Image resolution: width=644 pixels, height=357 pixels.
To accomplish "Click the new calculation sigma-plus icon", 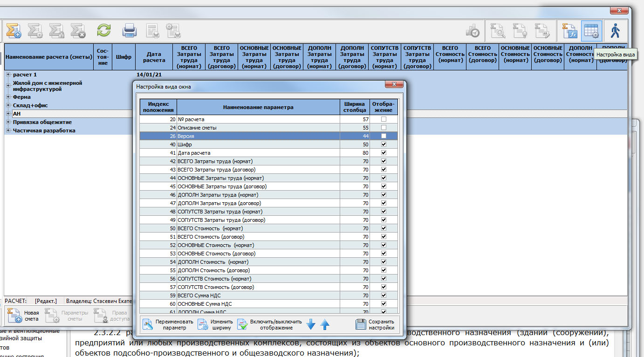I will [13, 31].
